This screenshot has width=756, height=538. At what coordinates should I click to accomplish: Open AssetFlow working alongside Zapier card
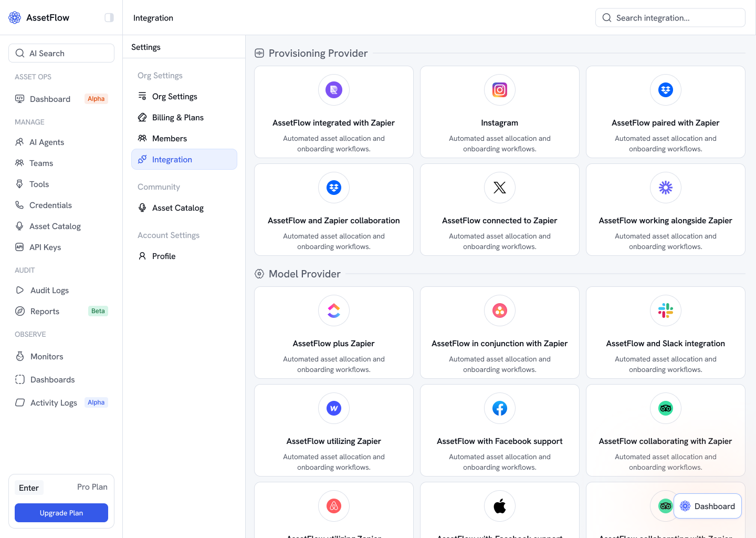click(666, 210)
